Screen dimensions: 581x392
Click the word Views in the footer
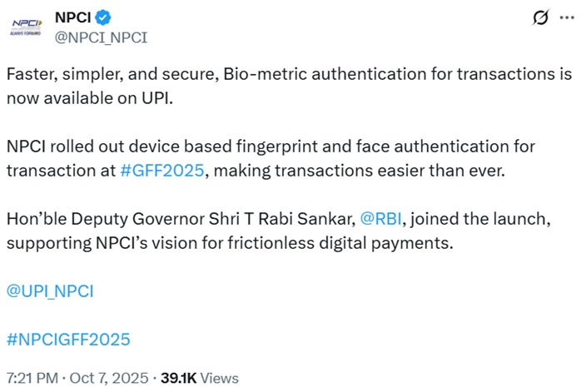[219, 378]
